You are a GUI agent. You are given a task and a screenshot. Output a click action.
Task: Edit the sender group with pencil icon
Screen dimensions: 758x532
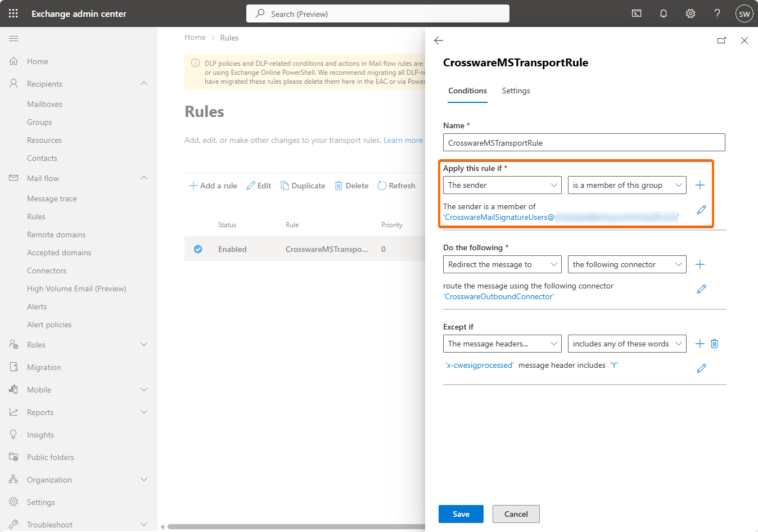(701, 210)
